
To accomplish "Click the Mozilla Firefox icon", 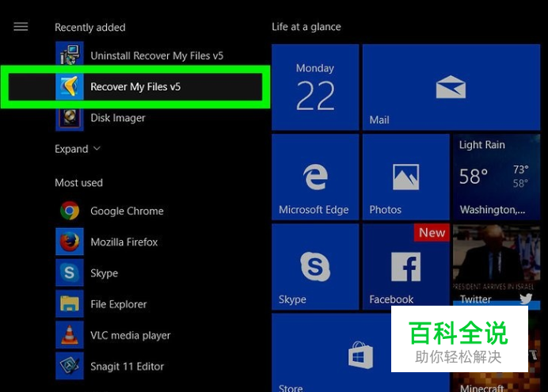I will [70, 242].
